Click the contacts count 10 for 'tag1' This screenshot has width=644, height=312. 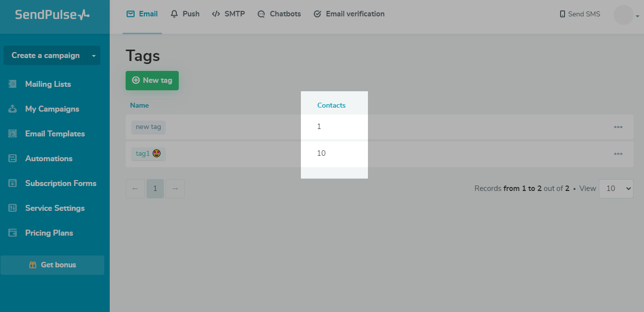(x=321, y=153)
